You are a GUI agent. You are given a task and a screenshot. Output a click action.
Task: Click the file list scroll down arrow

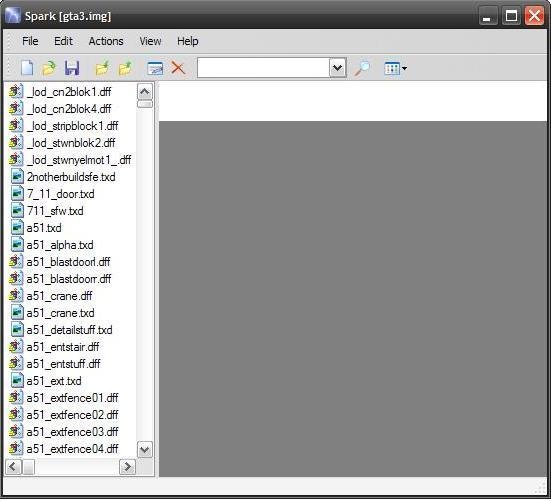pos(145,449)
